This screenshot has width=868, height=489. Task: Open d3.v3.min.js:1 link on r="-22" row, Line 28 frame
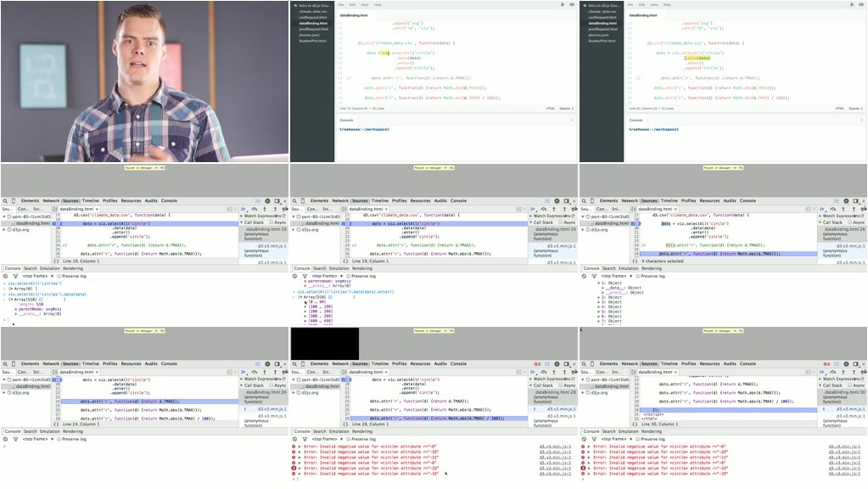tap(555, 469)
